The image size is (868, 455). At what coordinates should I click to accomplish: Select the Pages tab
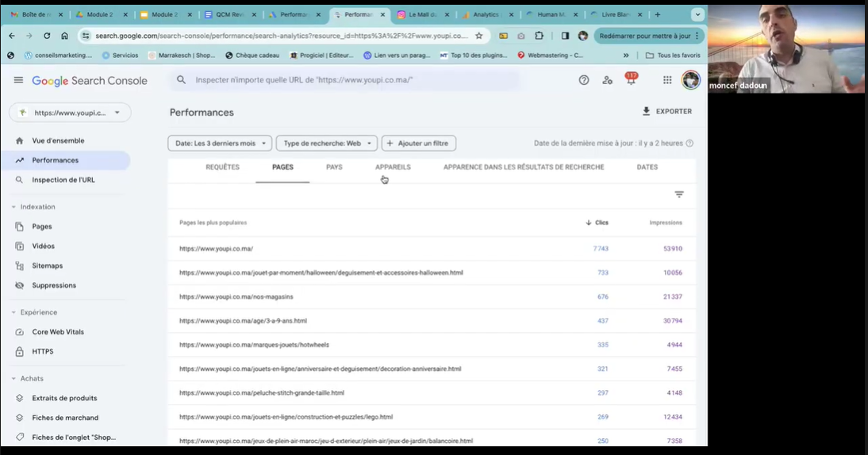[282, 167]
